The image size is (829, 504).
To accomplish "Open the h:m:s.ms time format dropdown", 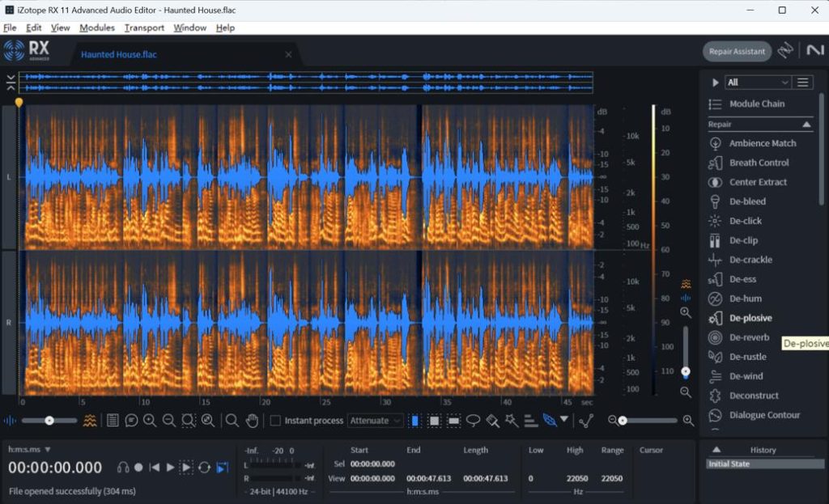I will pos(28,449).
